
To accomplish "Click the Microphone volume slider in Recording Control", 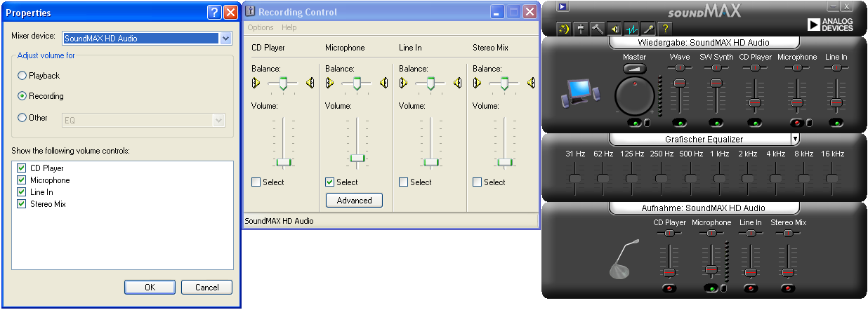I will coord(357,158).
